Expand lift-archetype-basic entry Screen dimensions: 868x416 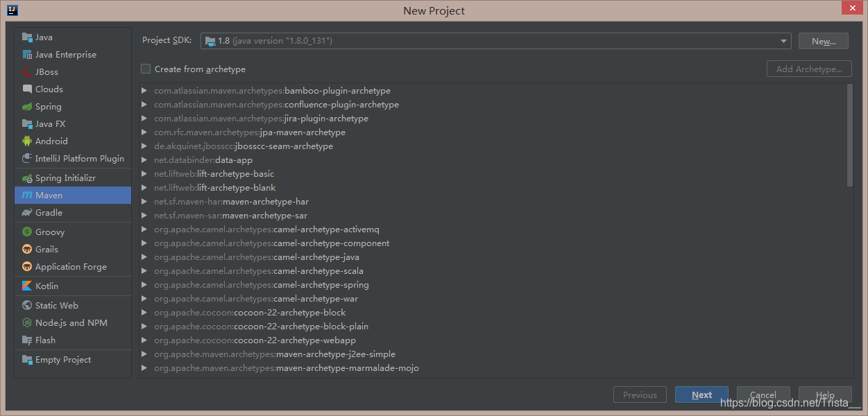144,174
